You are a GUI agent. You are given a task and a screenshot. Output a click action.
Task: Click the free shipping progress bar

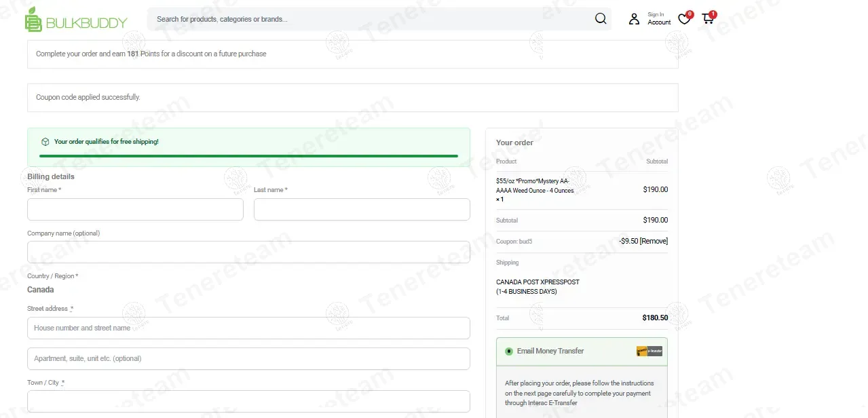tap(248, 156)
